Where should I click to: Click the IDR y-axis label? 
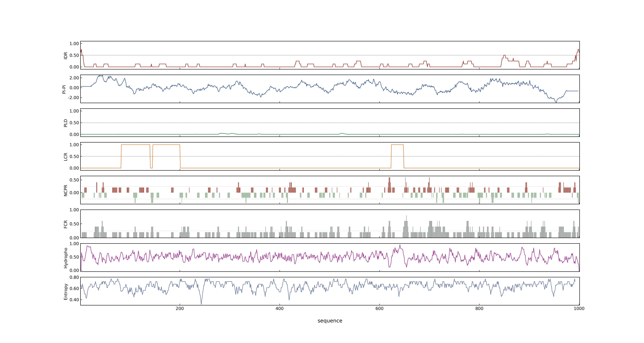tap(66, 55)
